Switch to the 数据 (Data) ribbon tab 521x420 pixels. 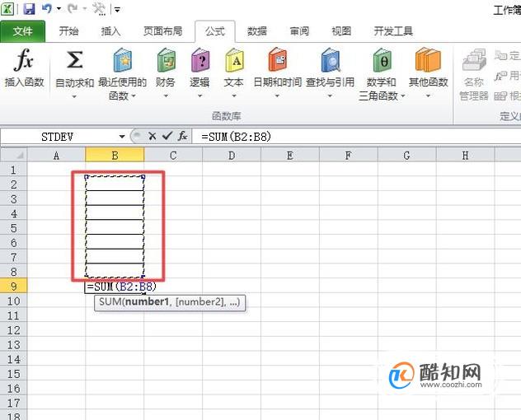pyautogui.click(x=257, y=31)
